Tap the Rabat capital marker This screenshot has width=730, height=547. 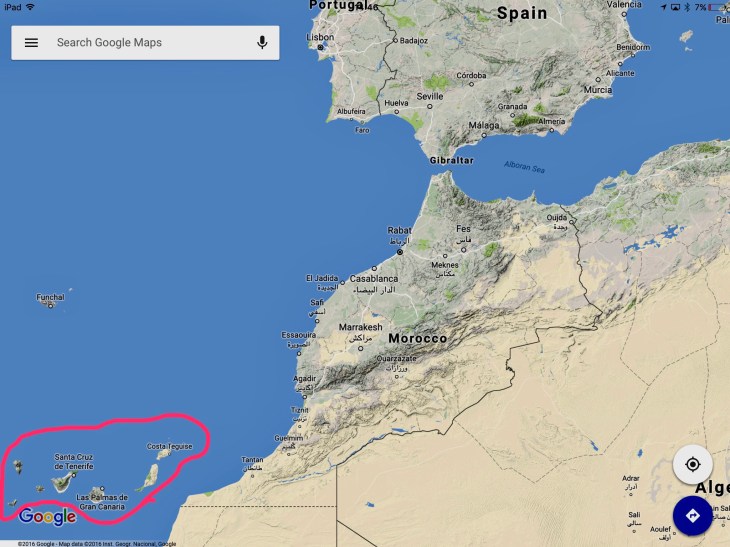click(399, 252)
